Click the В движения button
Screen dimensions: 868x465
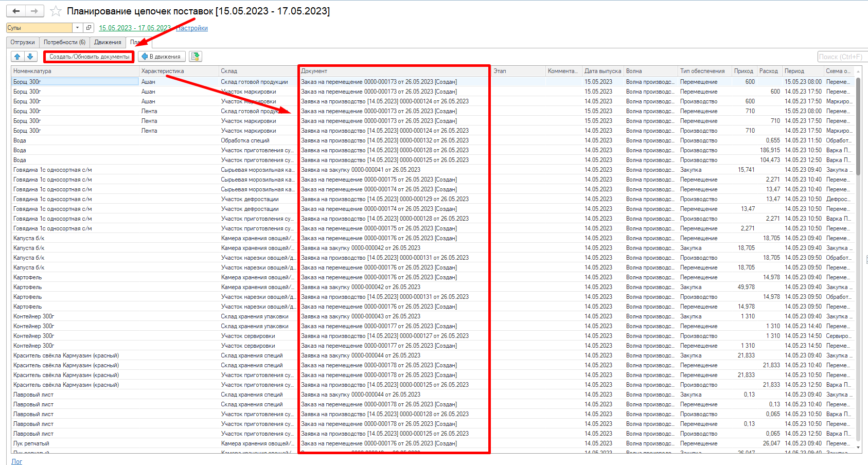coord(162,57)
